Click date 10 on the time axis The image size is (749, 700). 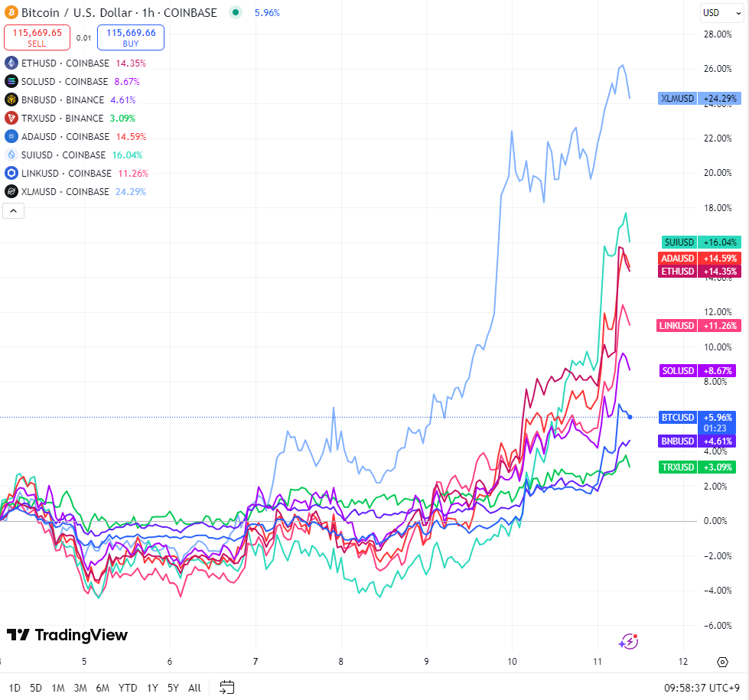pos(512,662)
